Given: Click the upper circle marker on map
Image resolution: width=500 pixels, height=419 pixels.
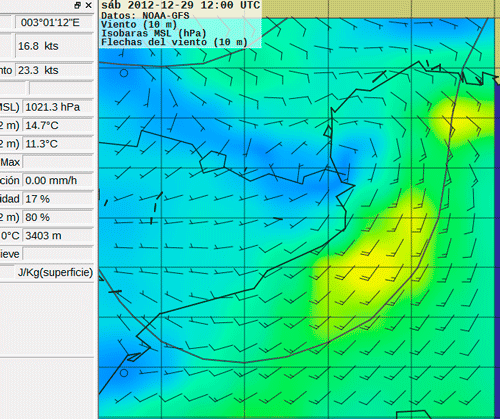Looking at the screenshot, I should 124,73.
